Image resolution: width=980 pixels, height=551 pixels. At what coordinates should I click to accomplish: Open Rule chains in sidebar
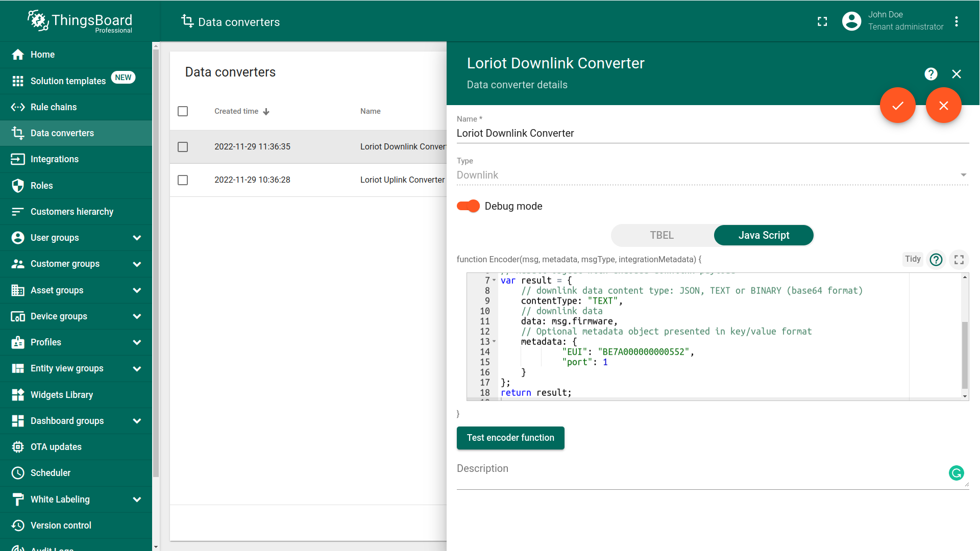[x=54, y=107]
